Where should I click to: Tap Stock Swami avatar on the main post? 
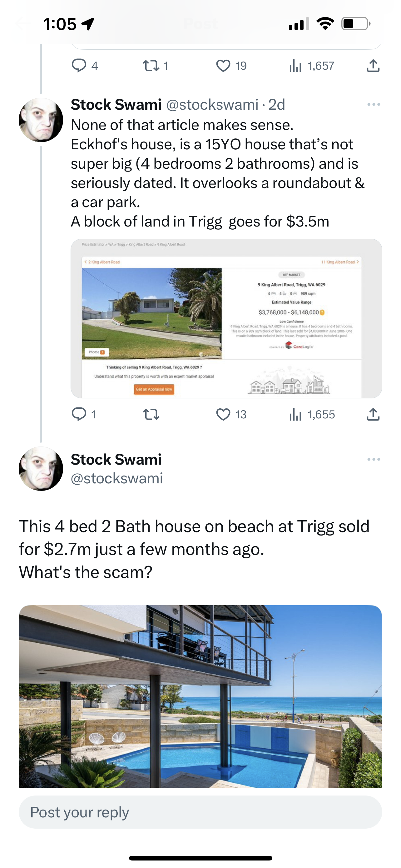[41, 469]
